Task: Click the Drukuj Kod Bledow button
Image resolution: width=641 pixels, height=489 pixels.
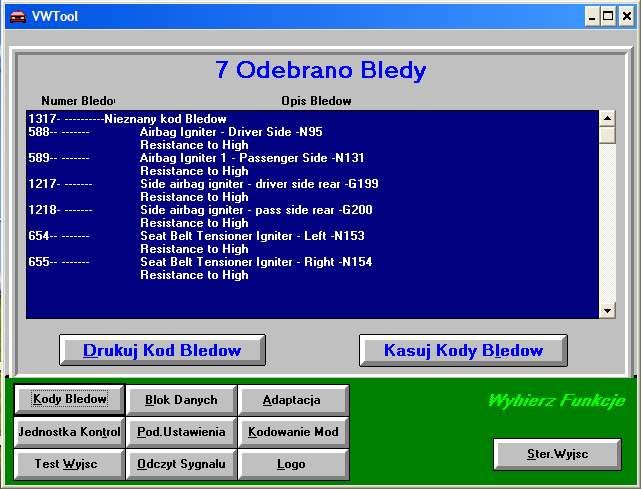Action: [162, 350]
